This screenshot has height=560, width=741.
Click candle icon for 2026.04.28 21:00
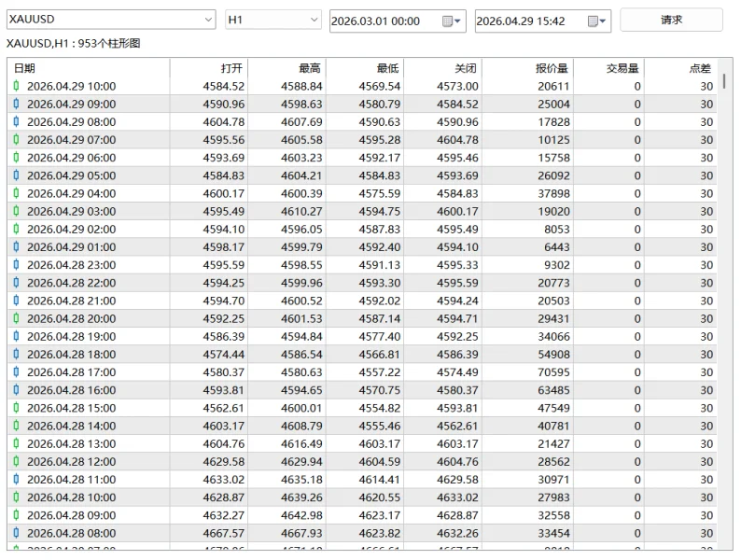pos(16,301)
